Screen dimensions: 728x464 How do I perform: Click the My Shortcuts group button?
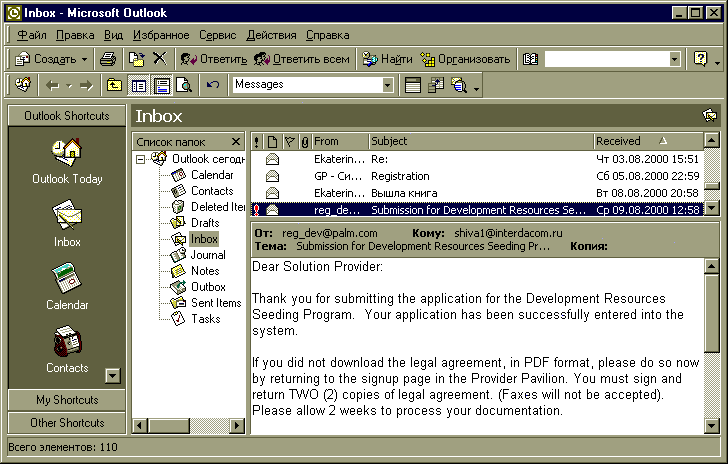(67, 399)
